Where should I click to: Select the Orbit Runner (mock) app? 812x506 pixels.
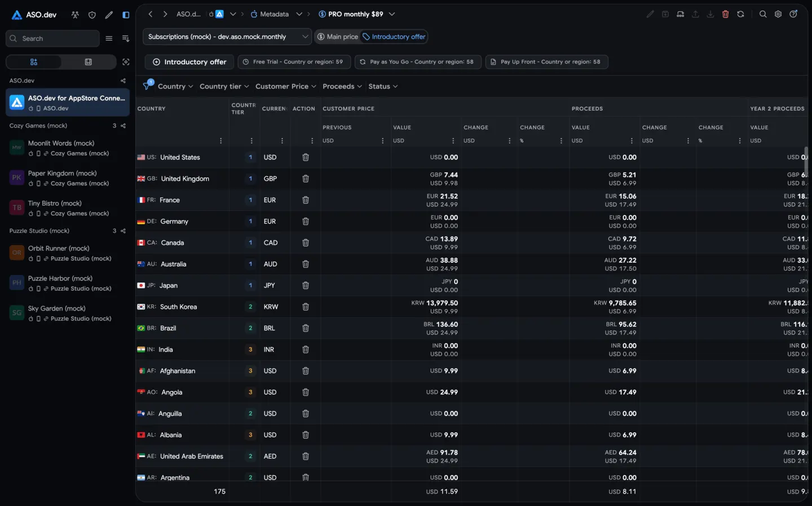[x=68, y=253]
